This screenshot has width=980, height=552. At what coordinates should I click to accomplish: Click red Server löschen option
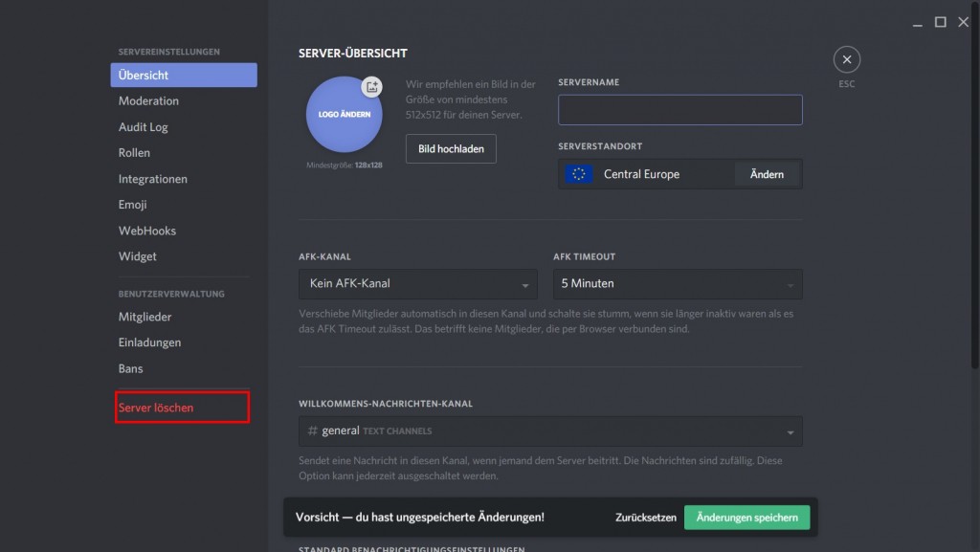[156, 408]
